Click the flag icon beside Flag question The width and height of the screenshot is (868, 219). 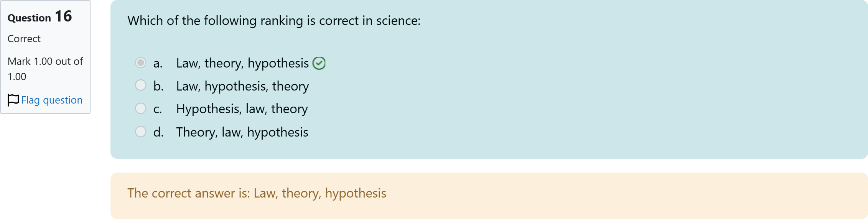13,100
